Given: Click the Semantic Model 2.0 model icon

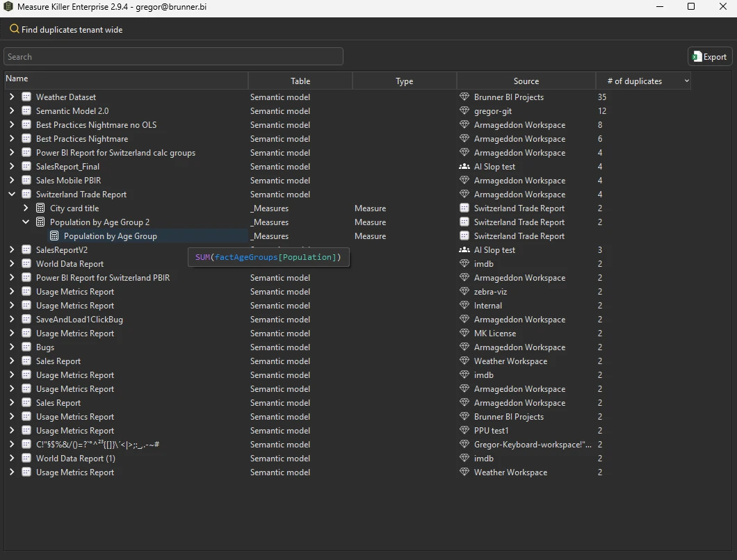Looking at the screenshot, I should tap(27, 111).
